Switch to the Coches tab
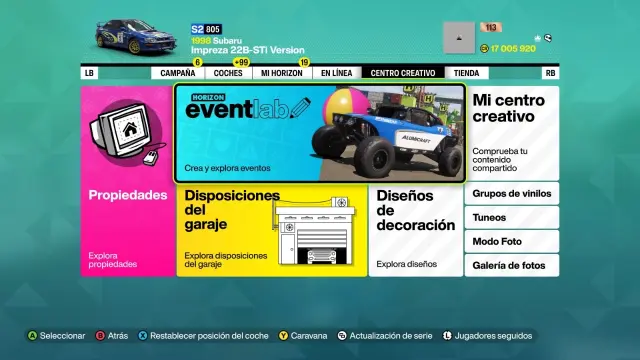 pos(228,73)
